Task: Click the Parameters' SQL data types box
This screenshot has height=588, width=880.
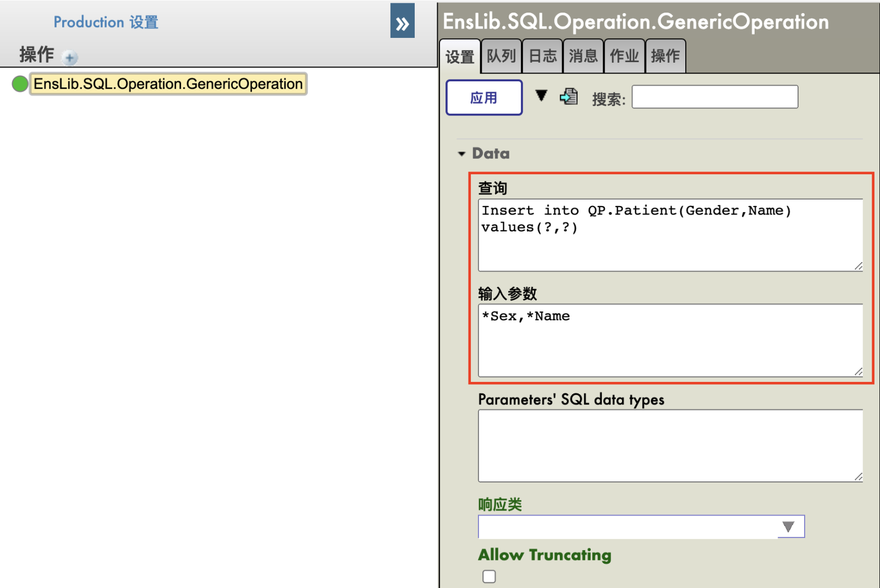Action: (x=670, y=446)
